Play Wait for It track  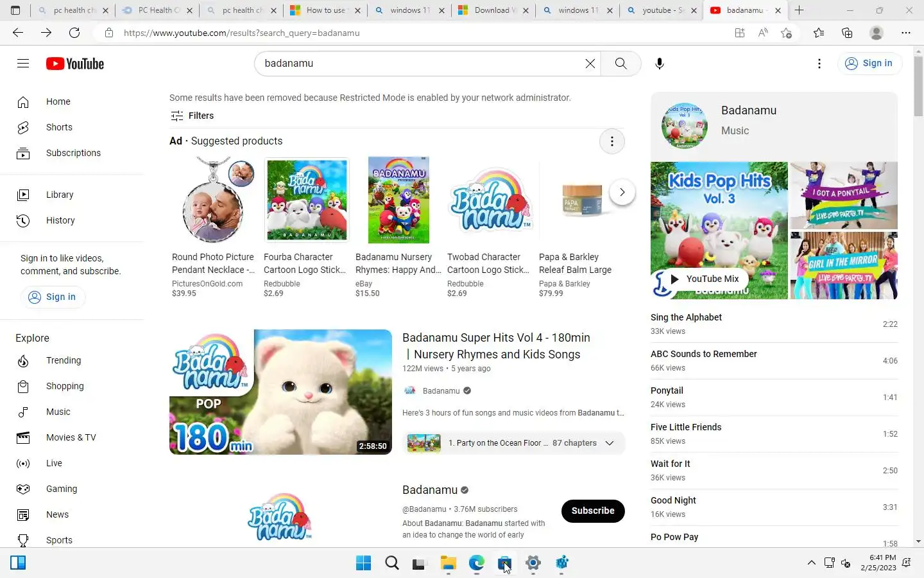[774, 471]
